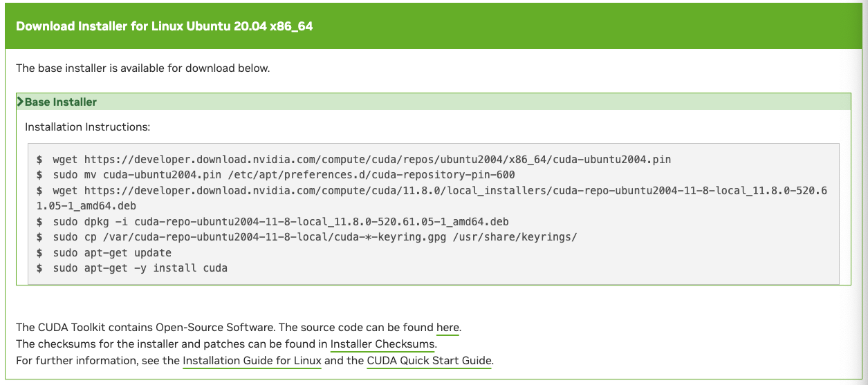The width and height of the screenshot is (868, 385).
Task: Click the wget local_installers deb command line
Action: (x=432, y=190)
